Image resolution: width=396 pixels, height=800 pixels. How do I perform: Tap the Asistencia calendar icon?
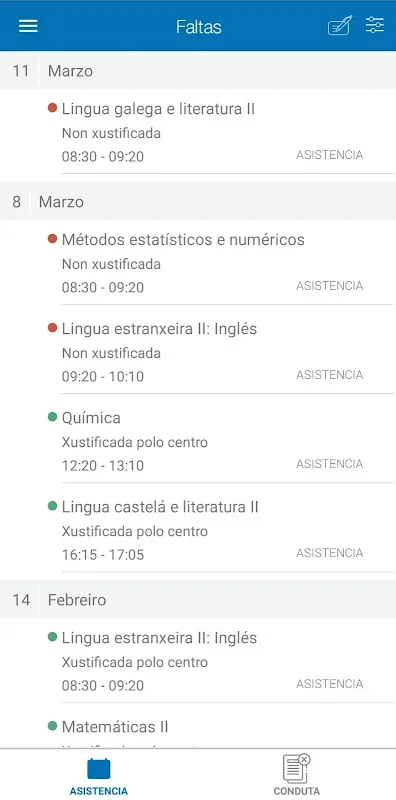pyautogui.click(x=98, y=768)
